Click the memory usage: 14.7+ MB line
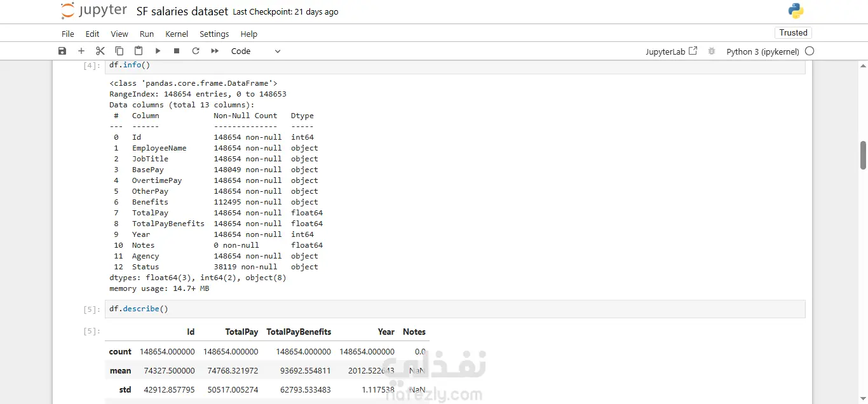This screenshot has height=404, width=868. coord(159,288)
